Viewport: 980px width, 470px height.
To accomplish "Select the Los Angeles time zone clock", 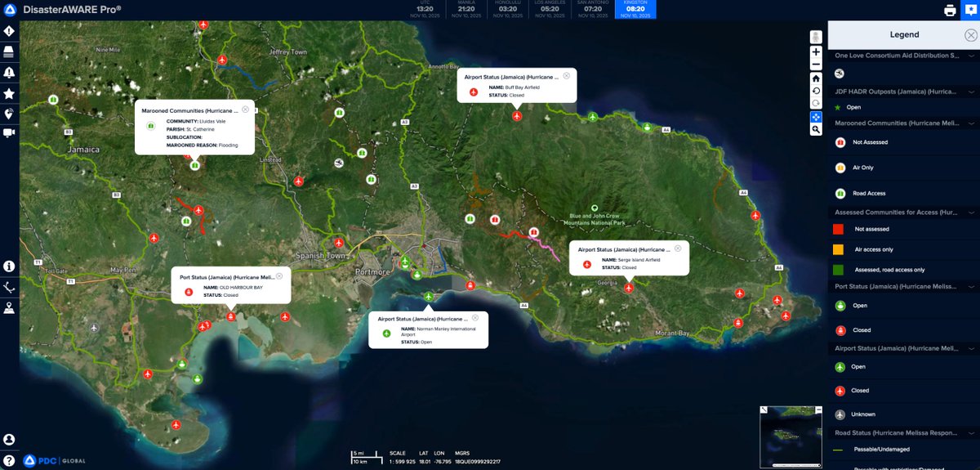I will (550, 9).
